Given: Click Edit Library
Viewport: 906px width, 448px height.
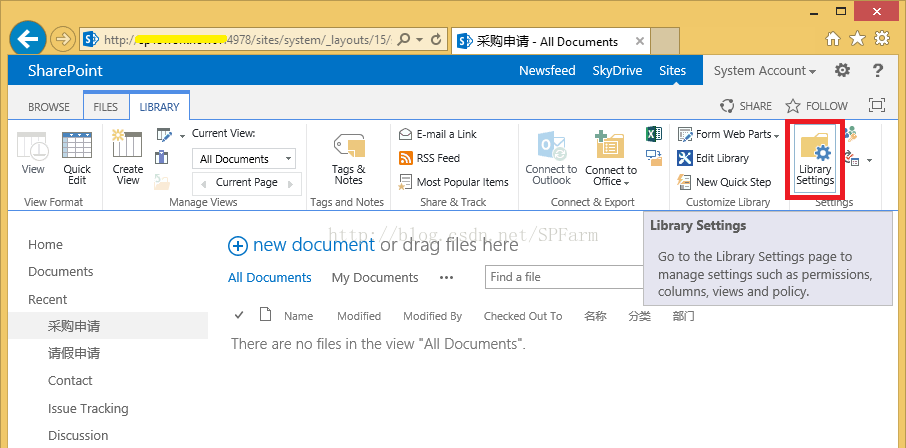Looking at the screenshot, I should coord(713,158).
